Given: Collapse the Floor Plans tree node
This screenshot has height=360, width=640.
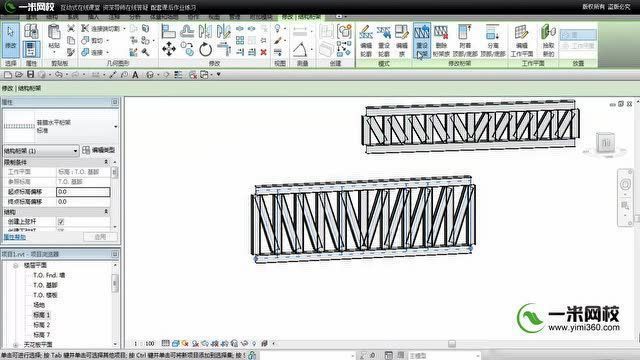Looking at the screenshot, I should (16, 265).
